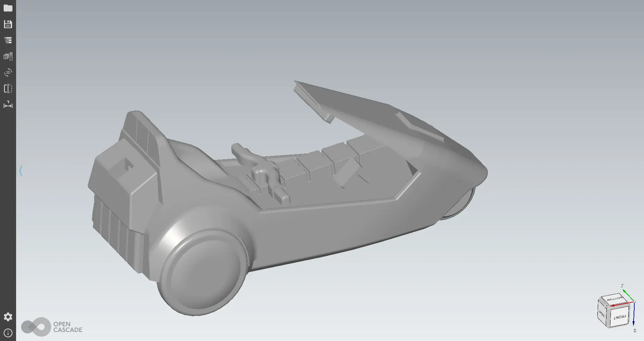Select the 3D rotation view tool

[8, 72]
